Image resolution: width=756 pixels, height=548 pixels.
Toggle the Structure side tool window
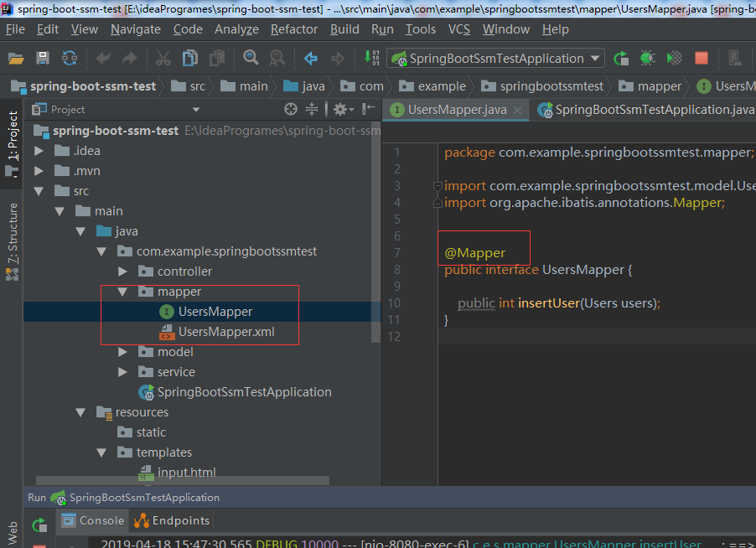12,241
